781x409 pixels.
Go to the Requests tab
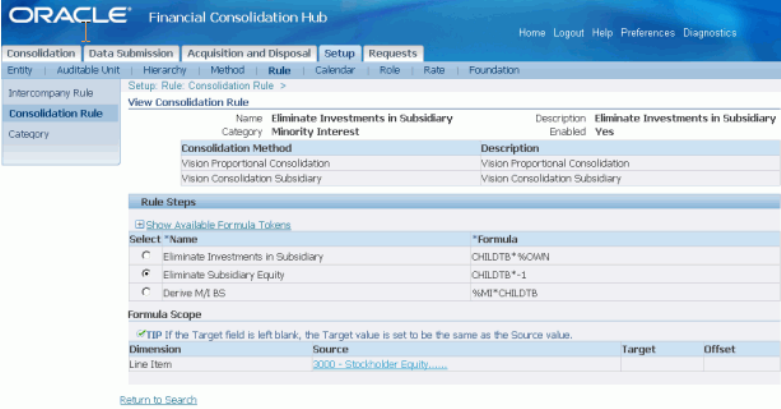pyautogui.click(x=392, y=53)
